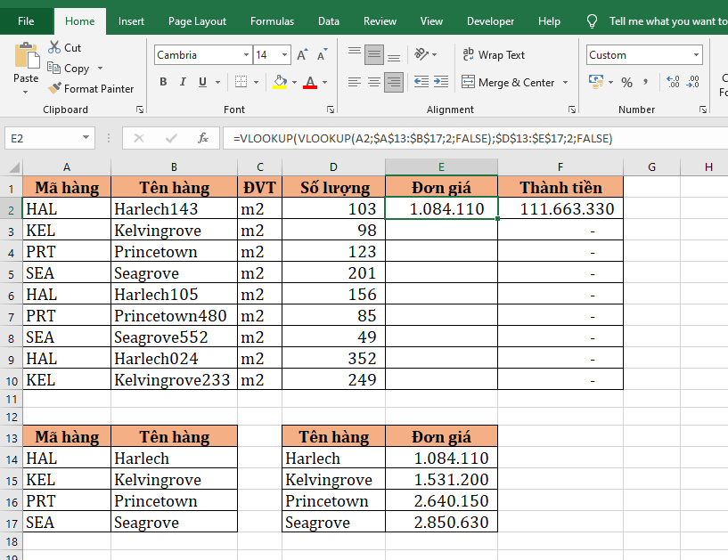Toggle Italic formatting
728x560 pixels.
tap(184, 83)
